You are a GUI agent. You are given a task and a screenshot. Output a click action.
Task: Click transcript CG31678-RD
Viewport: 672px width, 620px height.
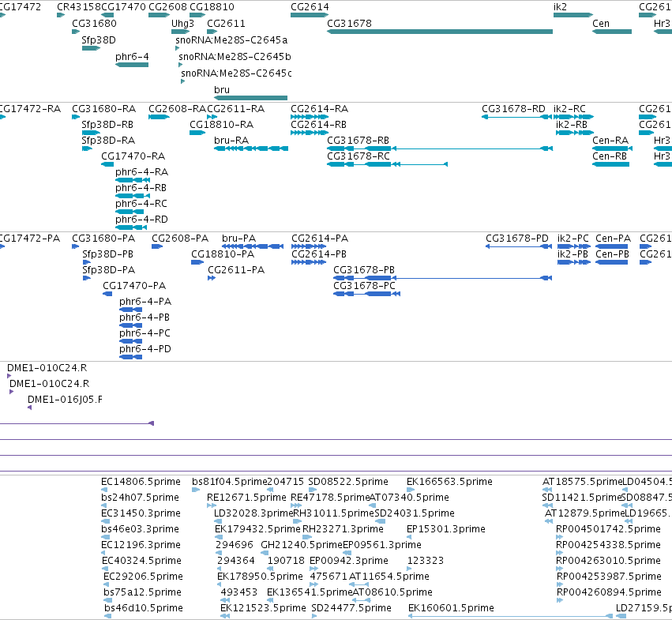(517, 117)
